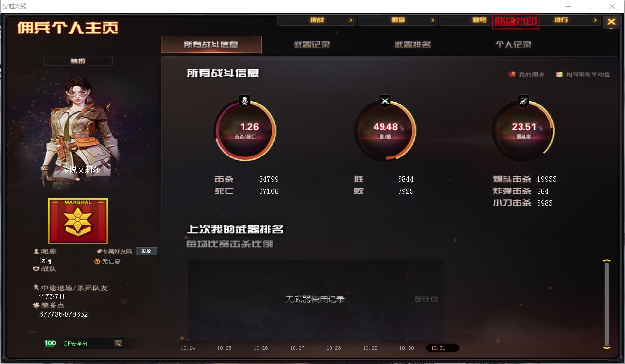Click the 昵称 person icon
Screen dimensions: 625x364
point(36,251)
